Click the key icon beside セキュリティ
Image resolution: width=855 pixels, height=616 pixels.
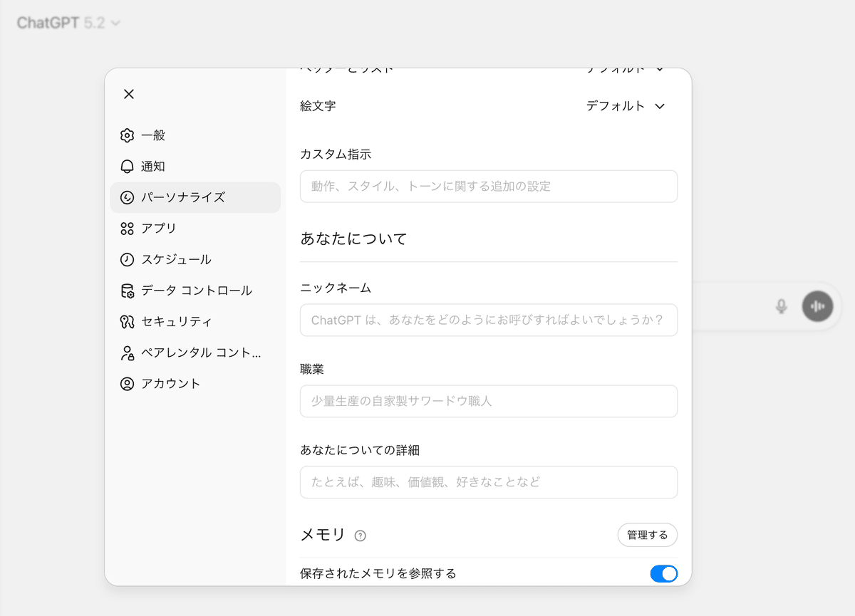(127, 322)
